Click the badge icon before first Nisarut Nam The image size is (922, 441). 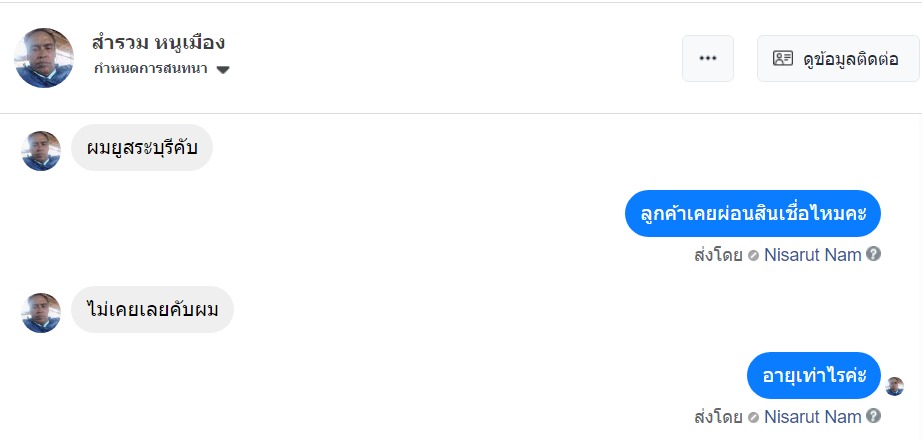tap(753, 255)
